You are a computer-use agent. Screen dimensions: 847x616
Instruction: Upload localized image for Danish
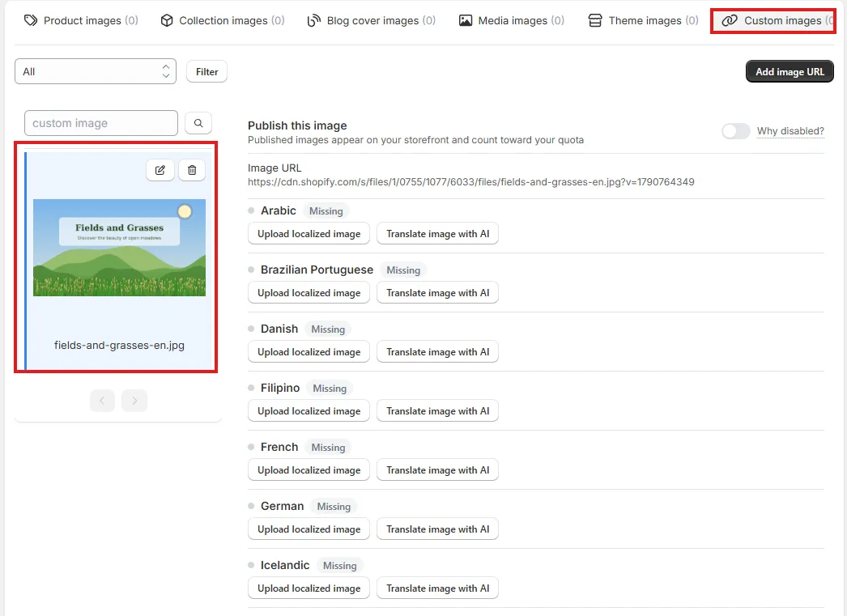pos(309,352)
